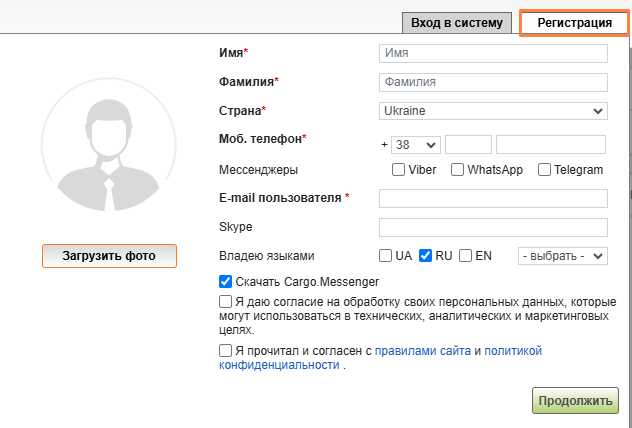Click the E-mail пользователя input field
This screenshot has width=632, height=428.
point(493,198)
